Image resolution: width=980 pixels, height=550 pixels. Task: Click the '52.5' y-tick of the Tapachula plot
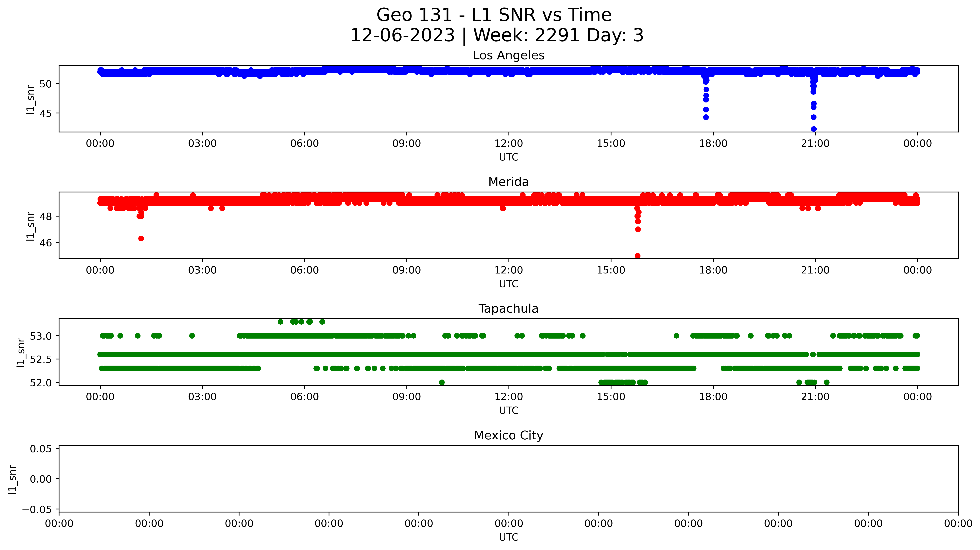[x=41, y=359]
